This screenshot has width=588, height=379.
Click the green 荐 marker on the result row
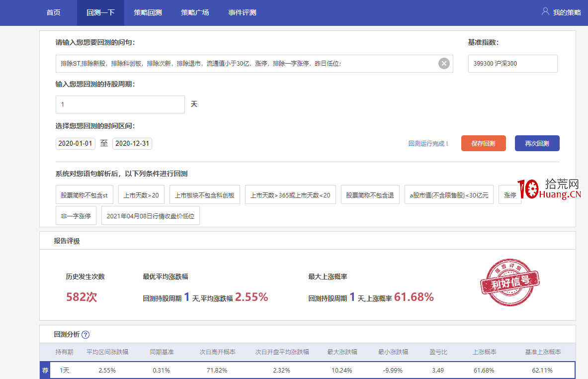pyautogui.click(x=44, y=370)
